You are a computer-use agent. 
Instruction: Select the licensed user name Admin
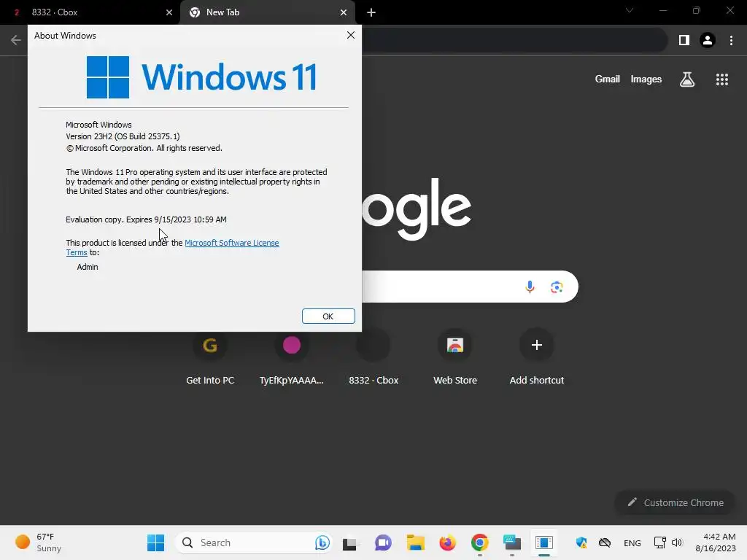pos(88,267)
